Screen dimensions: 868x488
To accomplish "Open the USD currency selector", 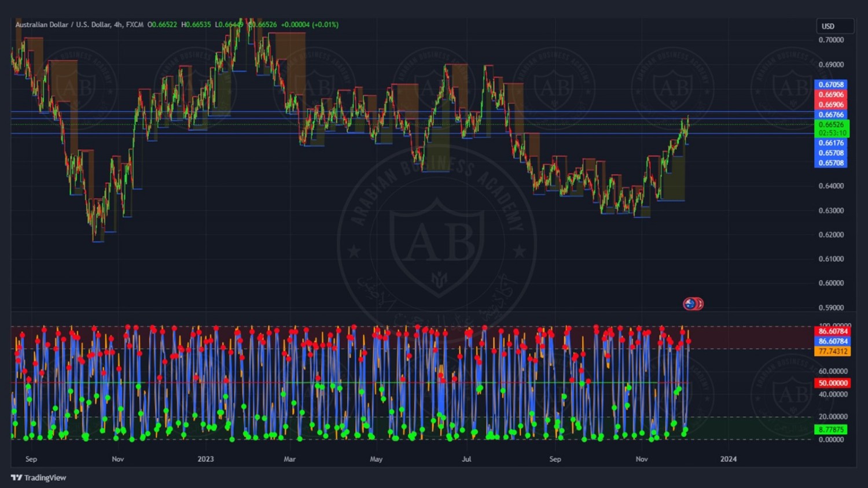I will click(834, 26).
